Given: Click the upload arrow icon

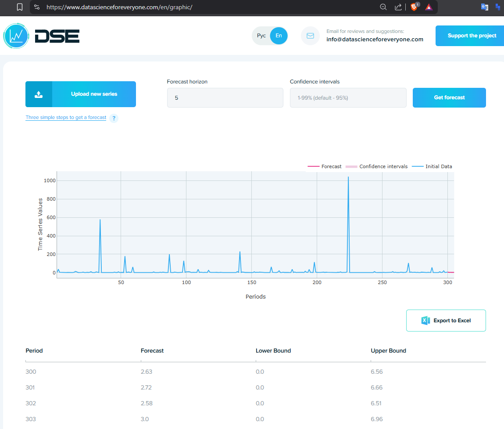Looking at the screenshot, I should [x=39, y=94].
